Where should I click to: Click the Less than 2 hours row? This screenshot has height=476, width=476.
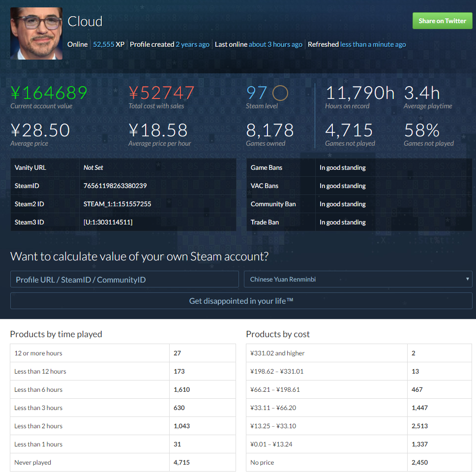123,426
